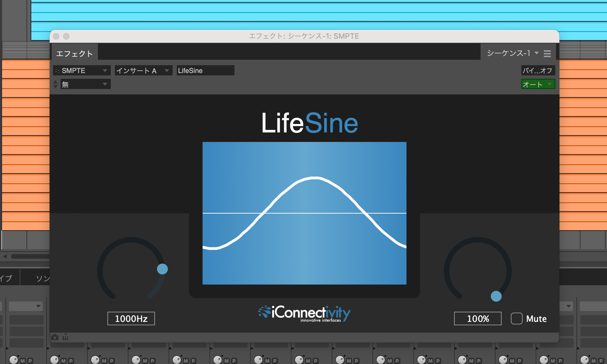Click the LifeSine plugin name field
Viewport: 607px width, 364px height.
[x=205, y=70]
